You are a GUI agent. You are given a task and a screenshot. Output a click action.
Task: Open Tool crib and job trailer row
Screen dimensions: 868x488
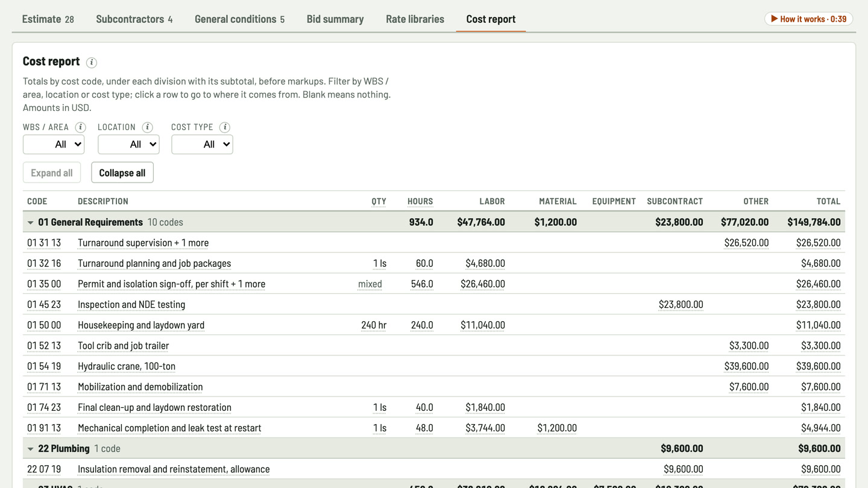pos(434,346)
